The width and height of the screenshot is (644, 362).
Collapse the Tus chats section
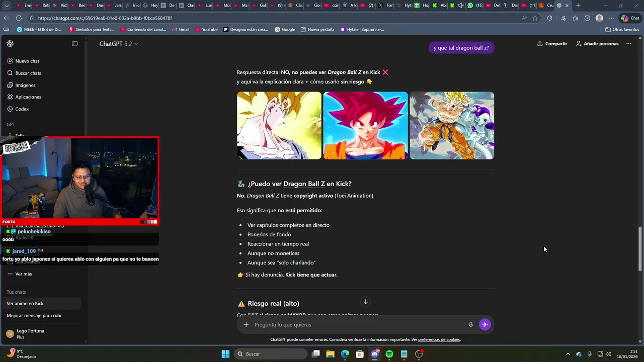tap(16, 292)
